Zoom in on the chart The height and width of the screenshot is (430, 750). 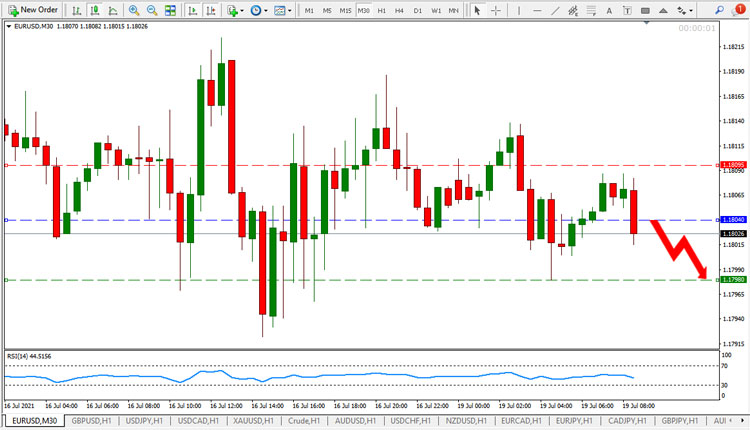(134, 10)
